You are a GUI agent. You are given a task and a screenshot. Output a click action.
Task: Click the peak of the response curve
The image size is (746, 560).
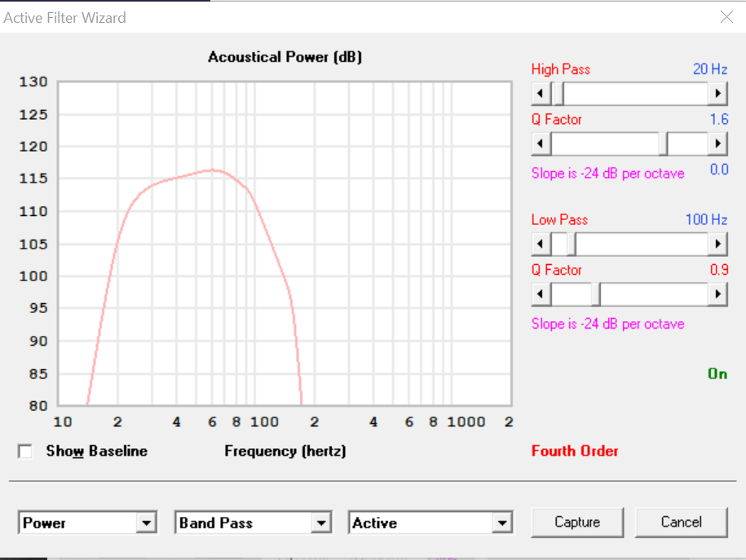point(213,170)
